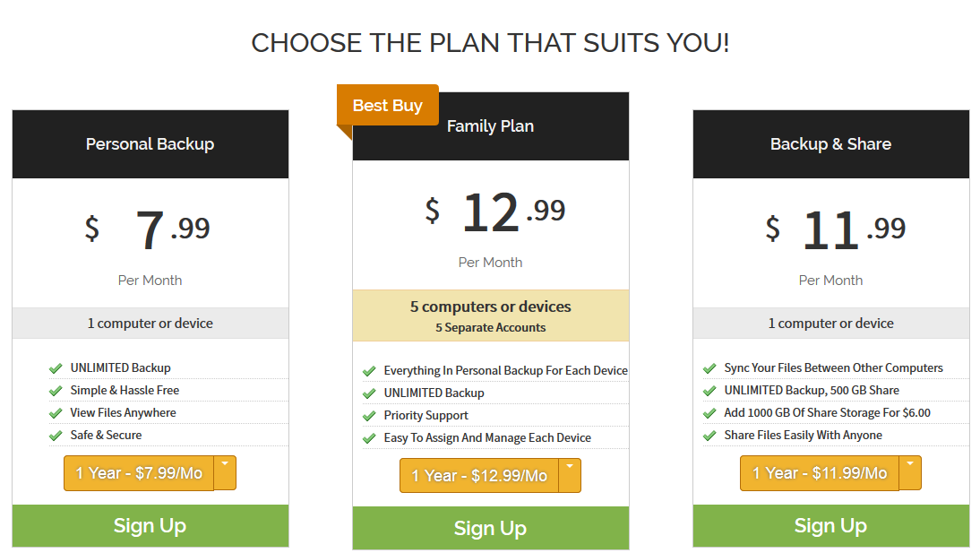Expand the Family Plan billing term arrow
The height and width of the screenshot is (553, 980).
pyautogui.click(x=570, y=475)
